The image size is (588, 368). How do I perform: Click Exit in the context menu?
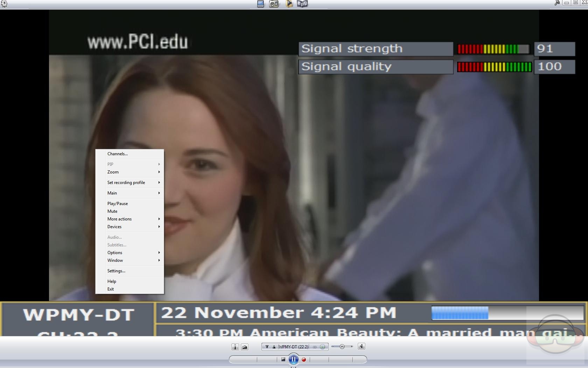click(x=111, y=289)
